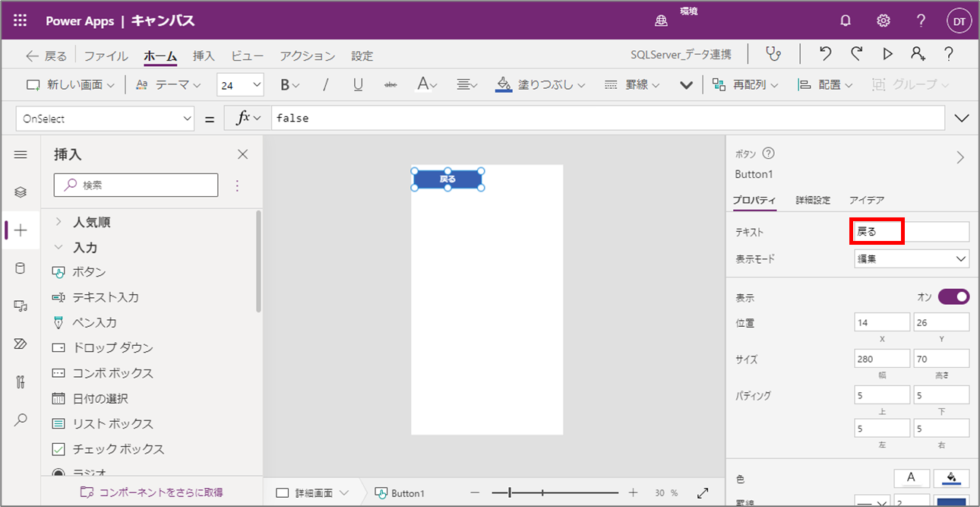This screenshot has width=980, height=507.
Task: Preview the app with play icon
Action: 887,54
